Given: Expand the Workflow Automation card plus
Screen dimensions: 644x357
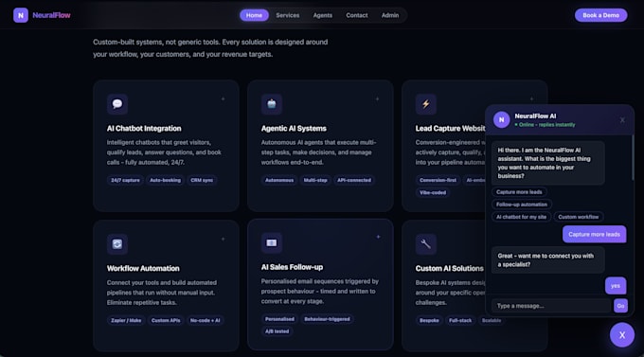Looking at the screenshot, I should click(x=223, y=239).
